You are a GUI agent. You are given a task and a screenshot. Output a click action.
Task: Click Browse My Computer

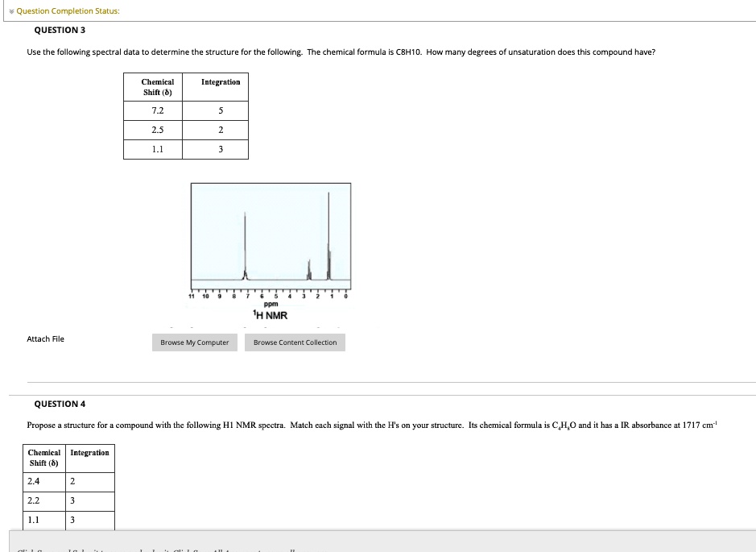pyautogui.click(x=194, y=342)
